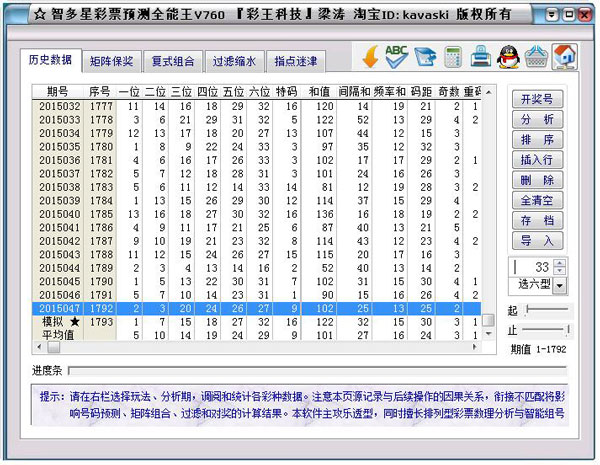Click the horizontal scrollbar thumb
600x465 pixels.
coord(54,347)
